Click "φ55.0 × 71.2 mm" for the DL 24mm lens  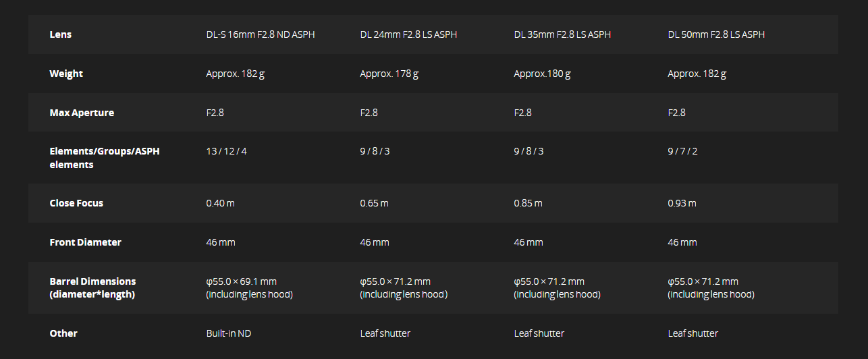395,281
